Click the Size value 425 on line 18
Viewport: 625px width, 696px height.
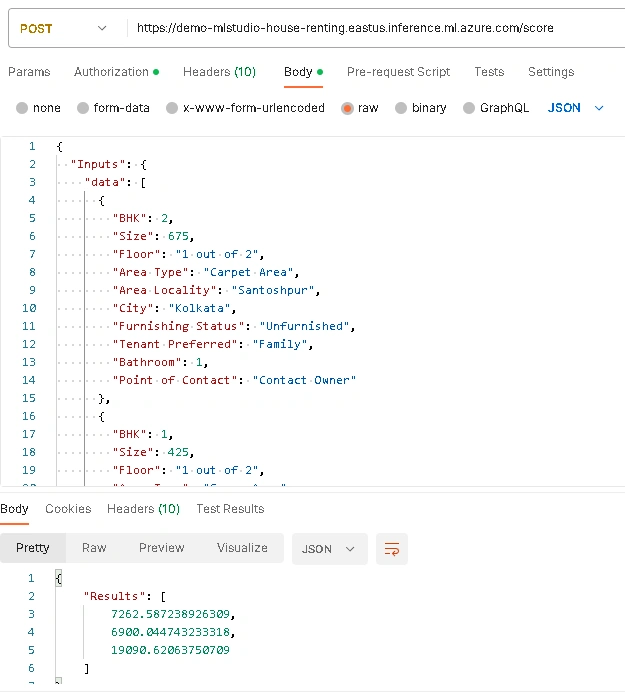coord(178,452)
